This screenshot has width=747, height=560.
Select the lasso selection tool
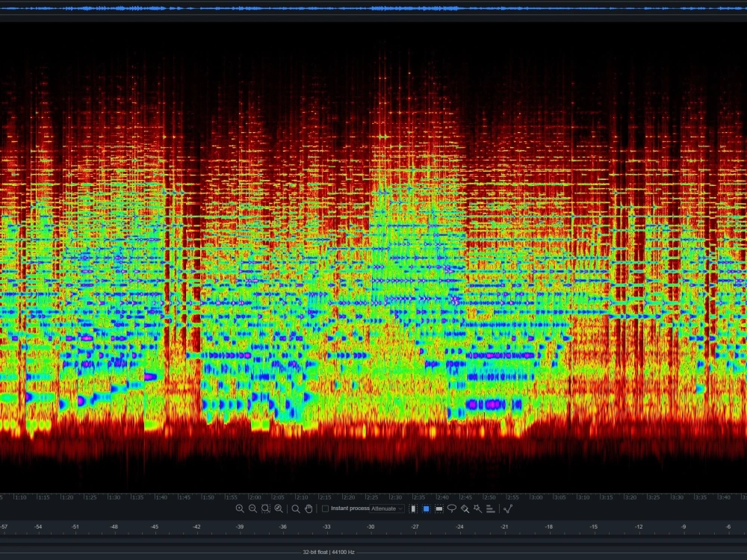(452, 508)
